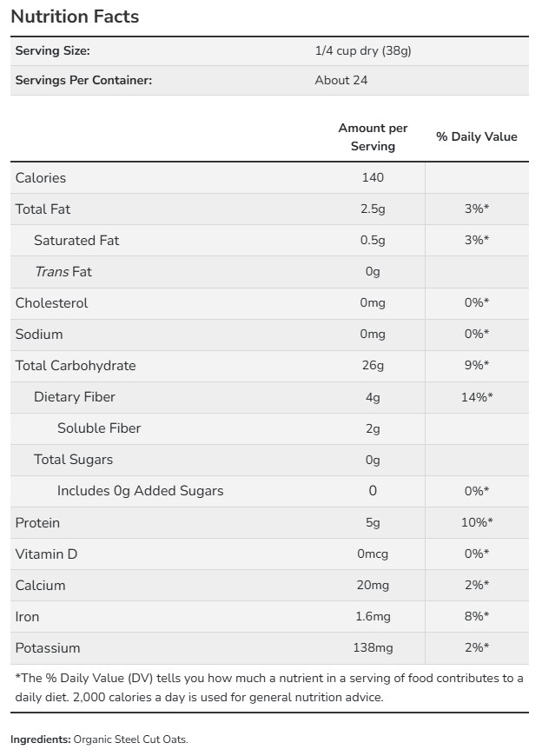Image resolution: width=542 pixels, height=756 pixels.
Task: Select the Total Fat row label
Action: (43, 209)
